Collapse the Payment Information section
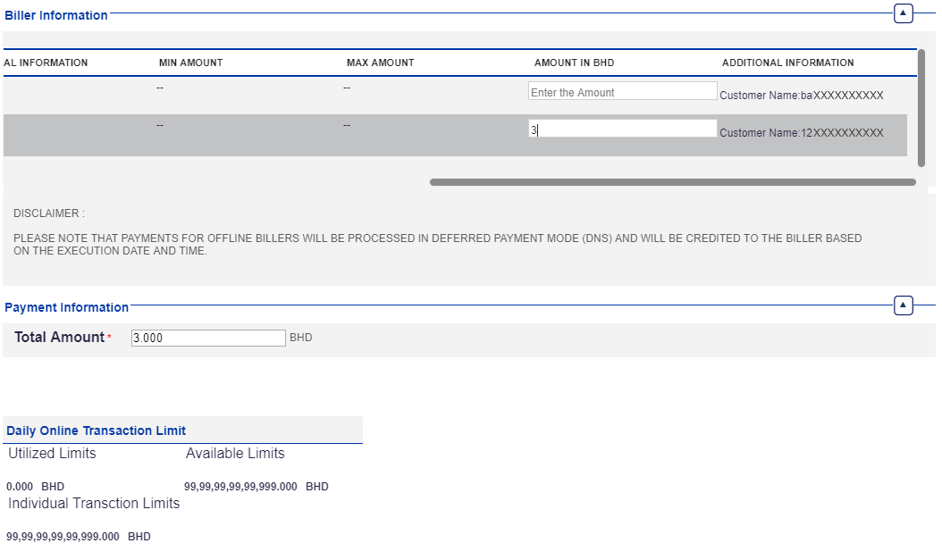The width and height of the screenshot is (942, 560). pos(903,305)
